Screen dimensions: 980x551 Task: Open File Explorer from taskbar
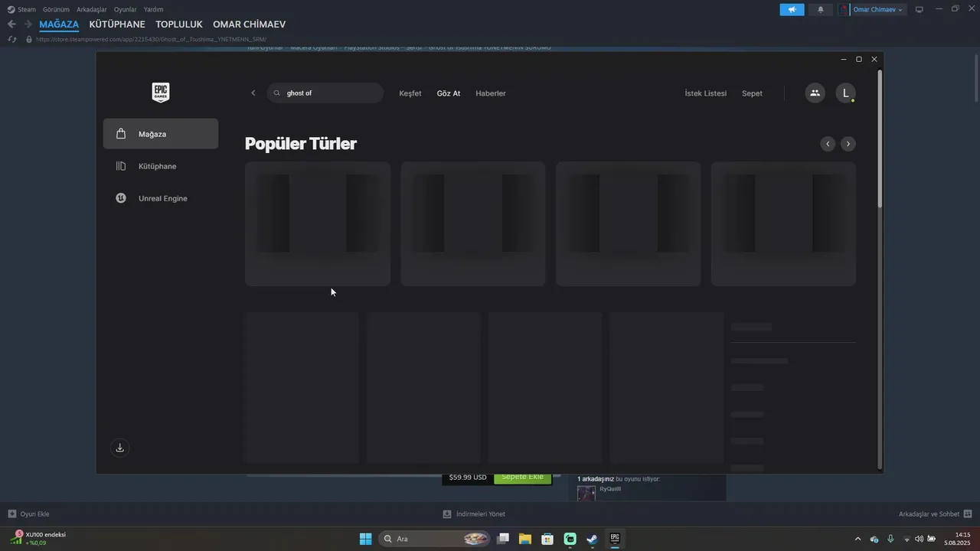(x=525, y=539)
